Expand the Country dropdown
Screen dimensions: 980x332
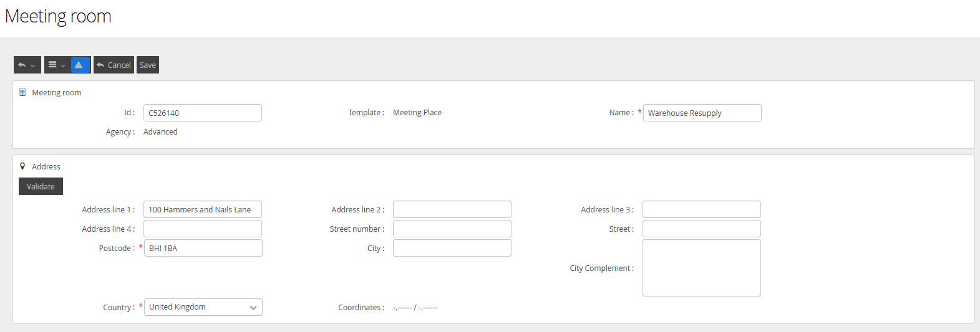(203, 307)
